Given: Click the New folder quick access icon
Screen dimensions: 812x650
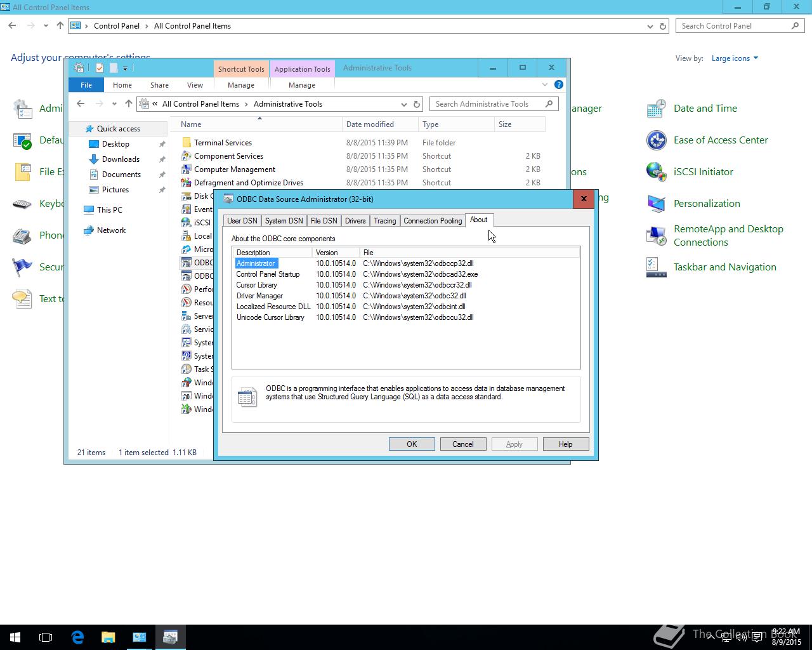Looking at the screenshot, I should click(114, 68).
